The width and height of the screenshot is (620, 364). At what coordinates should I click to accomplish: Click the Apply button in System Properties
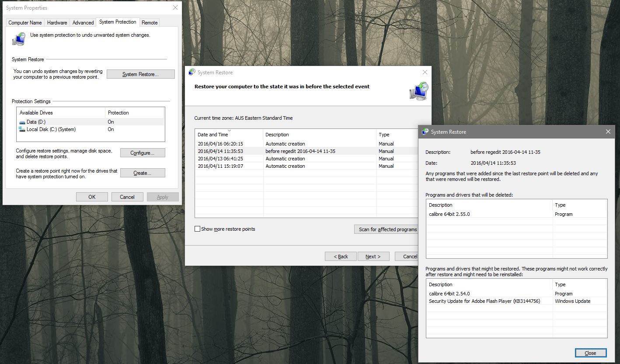[x=163, y=197]
